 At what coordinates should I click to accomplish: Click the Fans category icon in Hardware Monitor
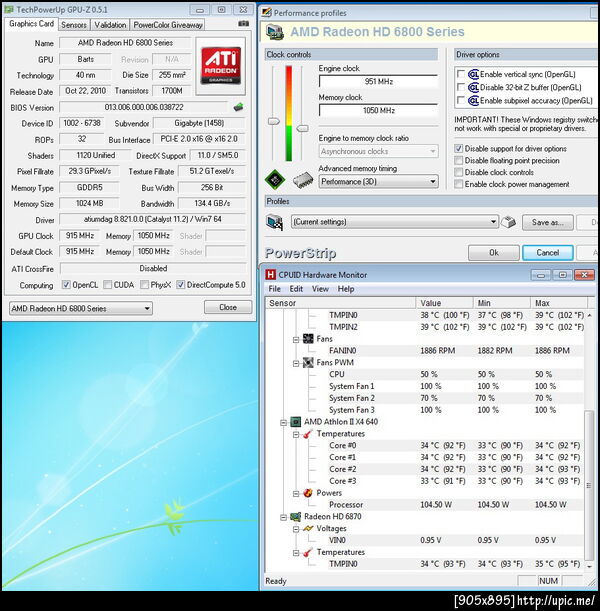coord(308,339)
